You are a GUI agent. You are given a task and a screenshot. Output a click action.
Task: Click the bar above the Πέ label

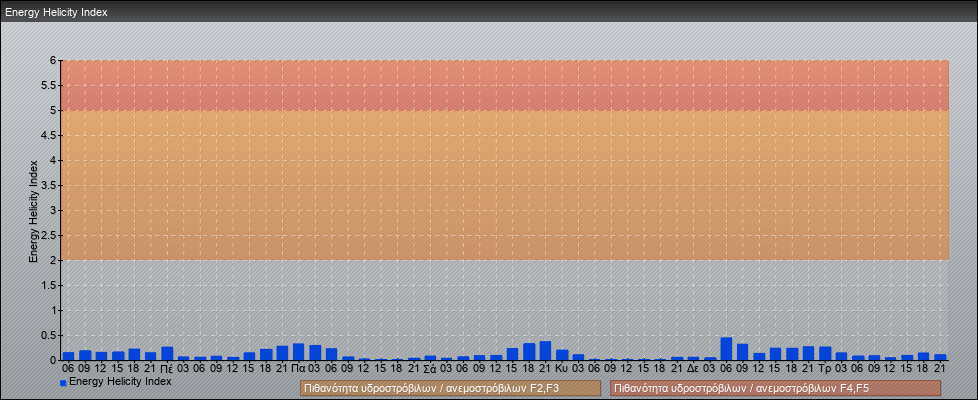167,353
